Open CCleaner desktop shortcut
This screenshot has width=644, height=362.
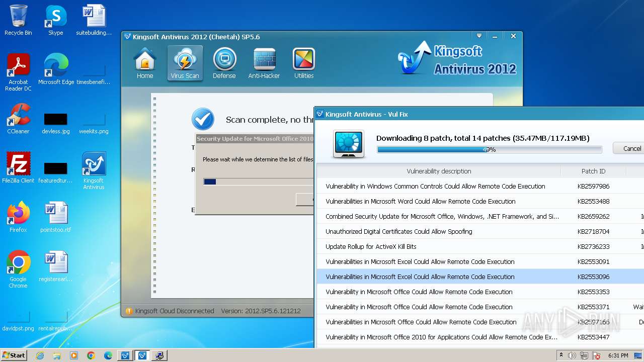18,119
